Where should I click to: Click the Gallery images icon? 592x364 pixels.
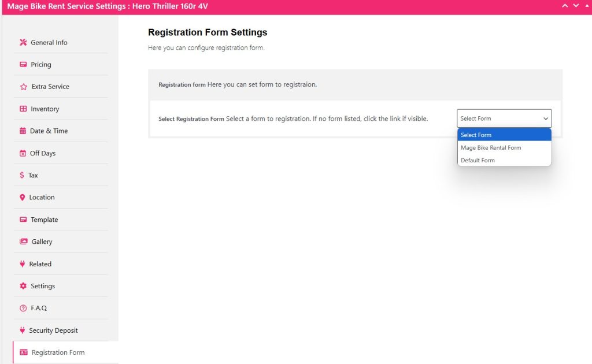(x=24, y=242)
